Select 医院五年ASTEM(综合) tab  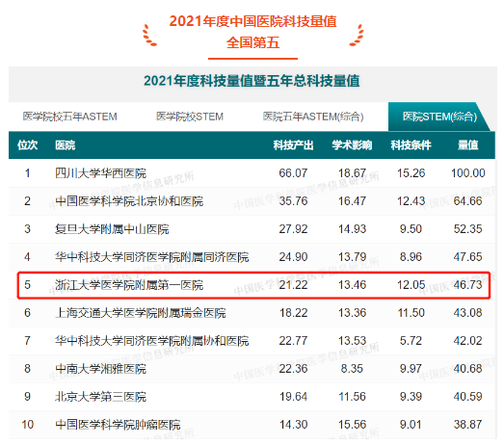(x=313, y=117)
